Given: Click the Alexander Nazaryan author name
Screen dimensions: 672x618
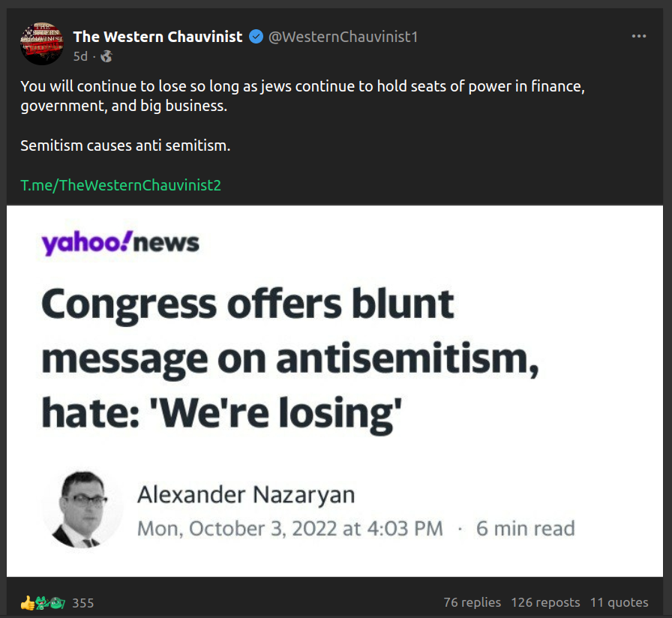Looking at the screenshot, I should point(246,495).
